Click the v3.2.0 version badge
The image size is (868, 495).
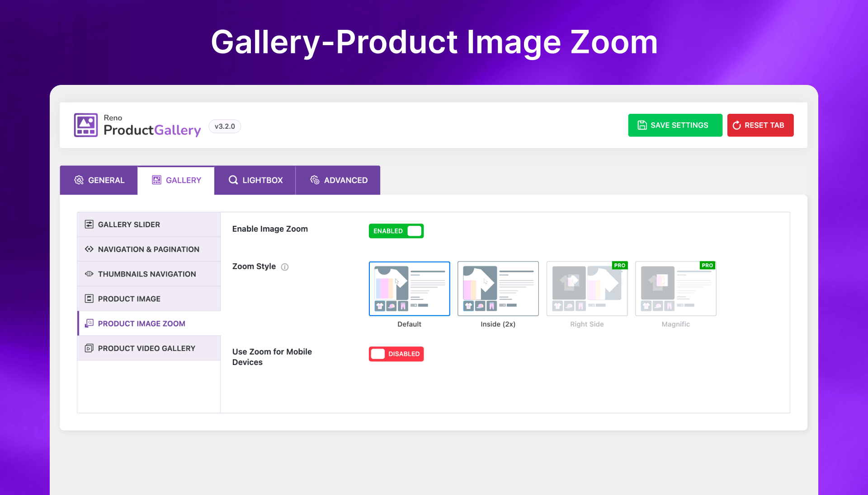225,126
